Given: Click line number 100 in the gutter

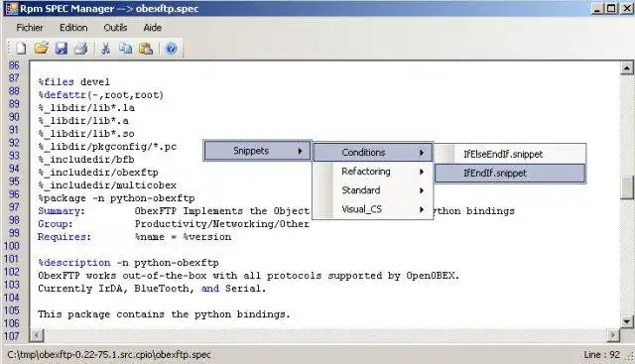Looking at the screenshot, I should pos(11,246).
